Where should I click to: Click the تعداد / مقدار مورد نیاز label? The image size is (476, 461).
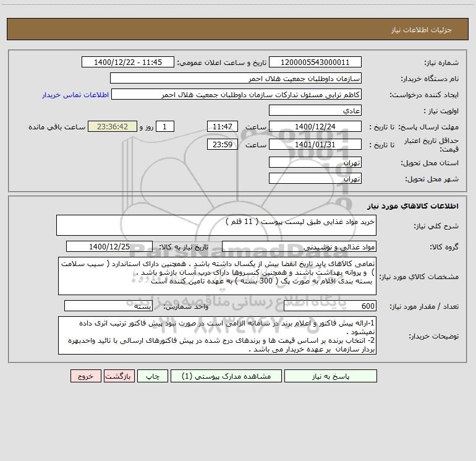coord(424,307)
